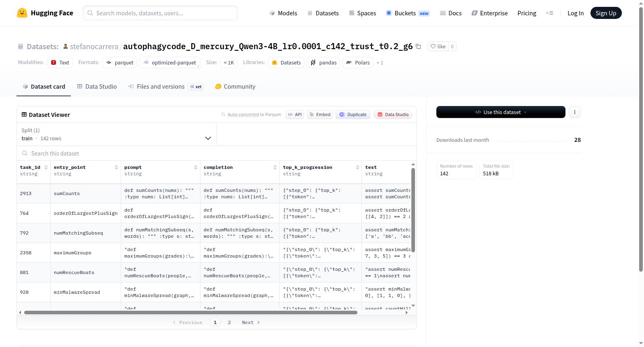
Task: Click the dataset viewer table icon
Action: pos(24,115)
